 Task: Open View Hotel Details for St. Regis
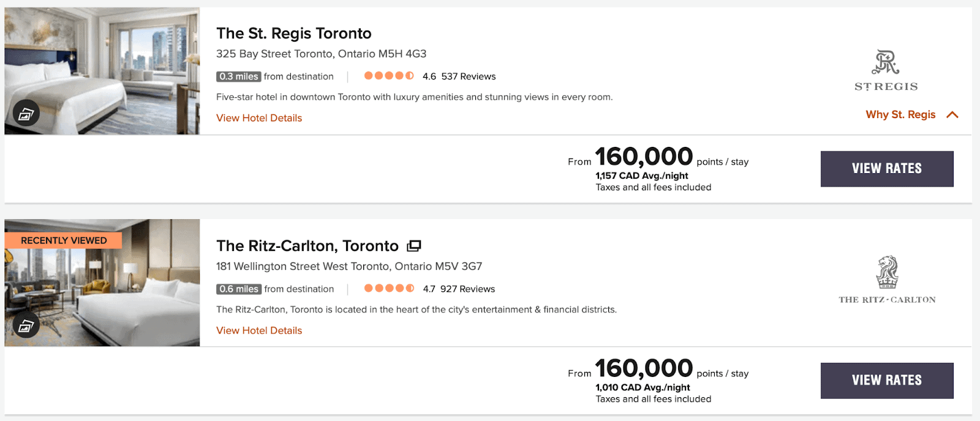258,117
